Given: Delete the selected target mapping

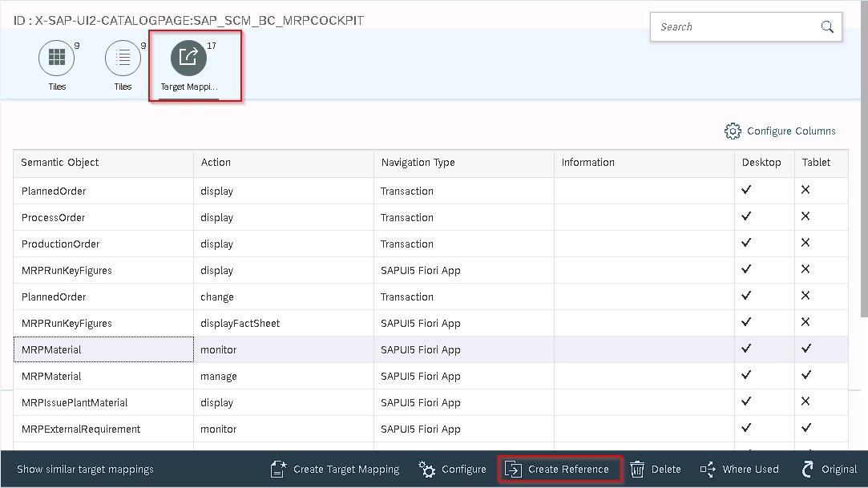Looking at the screenshot, I should pos(656,470).
